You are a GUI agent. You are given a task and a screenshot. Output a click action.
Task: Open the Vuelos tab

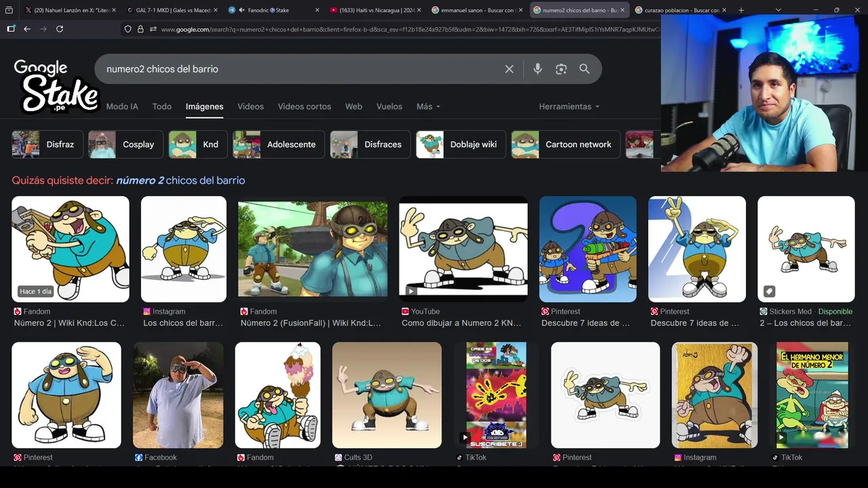(389, 106)
